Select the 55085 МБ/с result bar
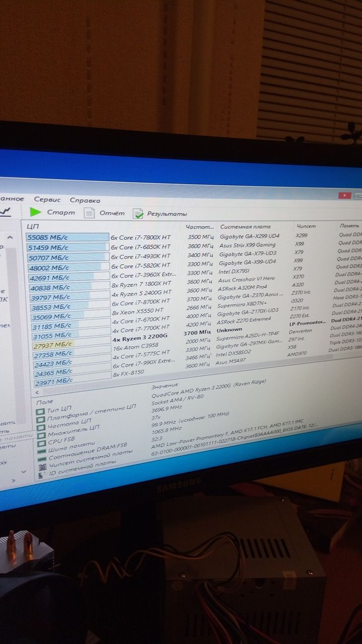 pos(67,237)
